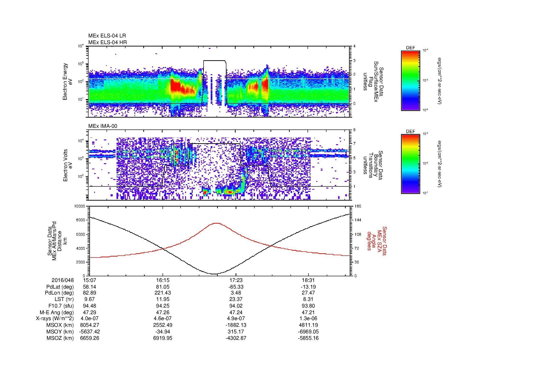Click the 'MEx ELS-04 LR' panel title
555x392 pixels.
pyautogui.click(x=107, y=36)
